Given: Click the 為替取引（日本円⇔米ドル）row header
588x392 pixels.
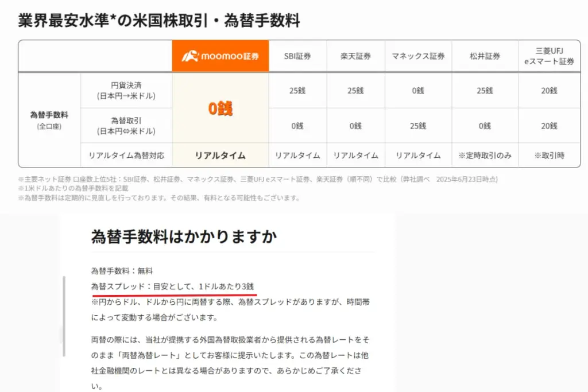Looking at the screenshot, I should [x=126, y=127].
